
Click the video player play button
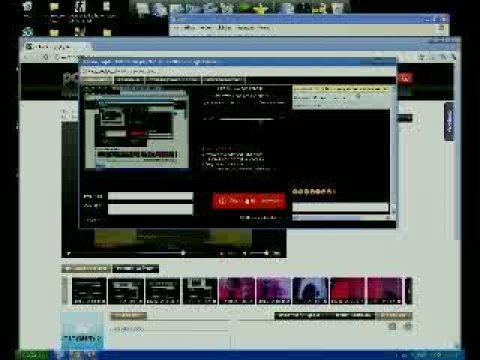[x=69, y=253]
